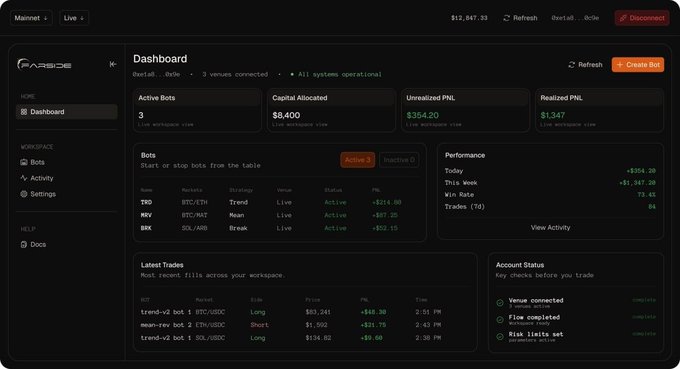Click the Capital Allocated $8,400 card
This screenshot has height=369, width=680.
point(331,111)
